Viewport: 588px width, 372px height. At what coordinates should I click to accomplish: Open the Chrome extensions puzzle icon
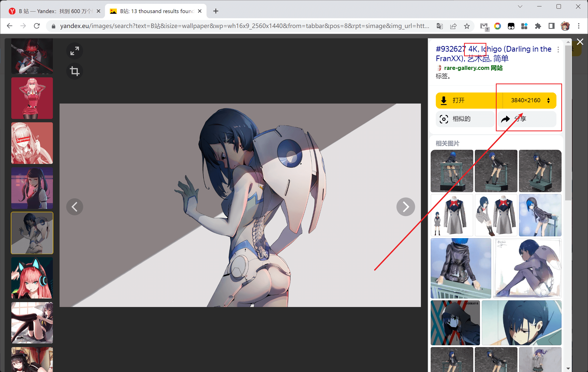click(x=538, y=26)
